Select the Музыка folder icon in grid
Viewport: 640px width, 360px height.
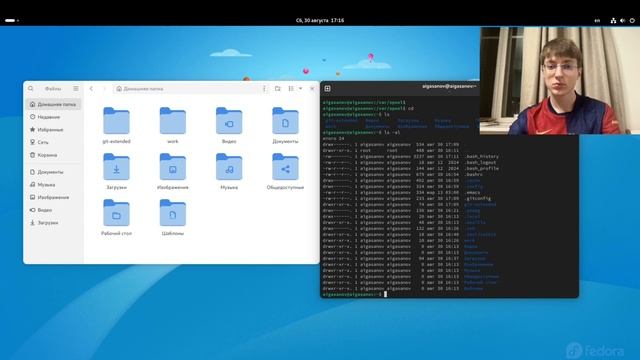click(229, 167)
